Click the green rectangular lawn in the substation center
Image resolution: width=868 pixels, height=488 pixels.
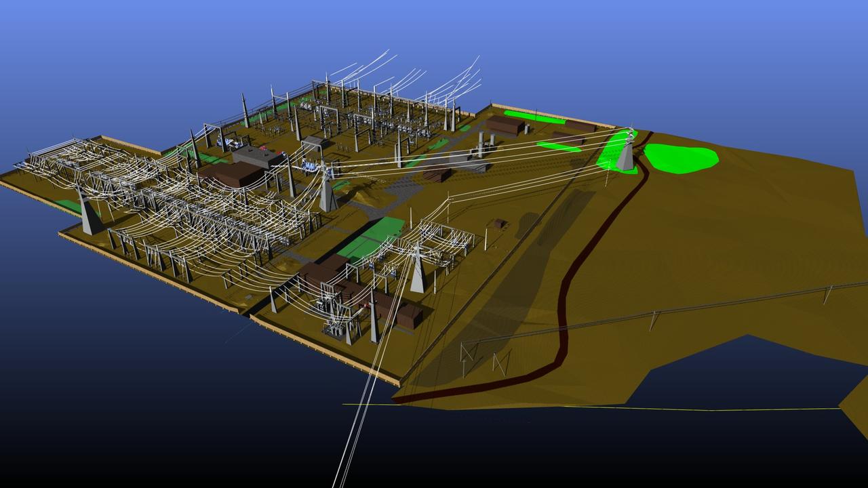(x=370, y=237)
